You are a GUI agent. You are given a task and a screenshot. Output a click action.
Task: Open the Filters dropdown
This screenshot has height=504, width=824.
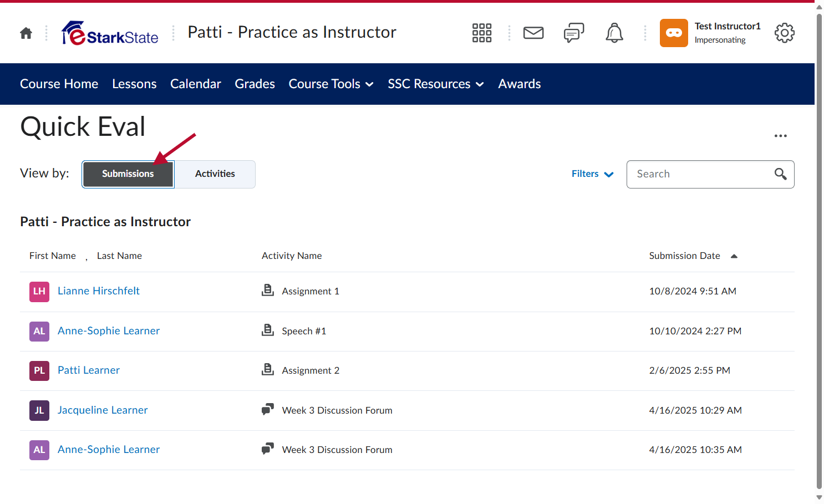(x=593, y=174)
